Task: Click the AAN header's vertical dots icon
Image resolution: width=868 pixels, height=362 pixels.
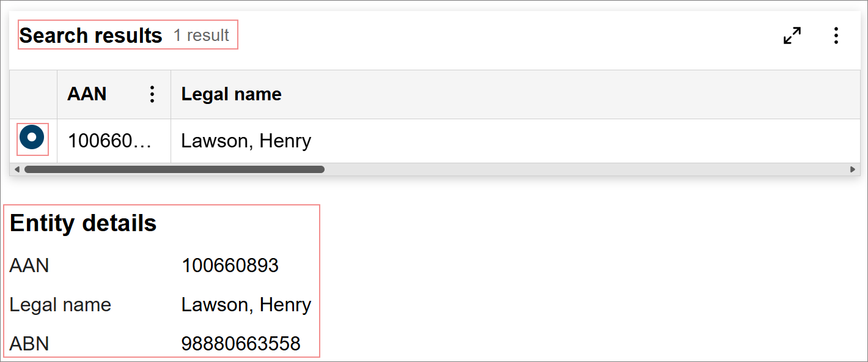Action: click(152, 94)
